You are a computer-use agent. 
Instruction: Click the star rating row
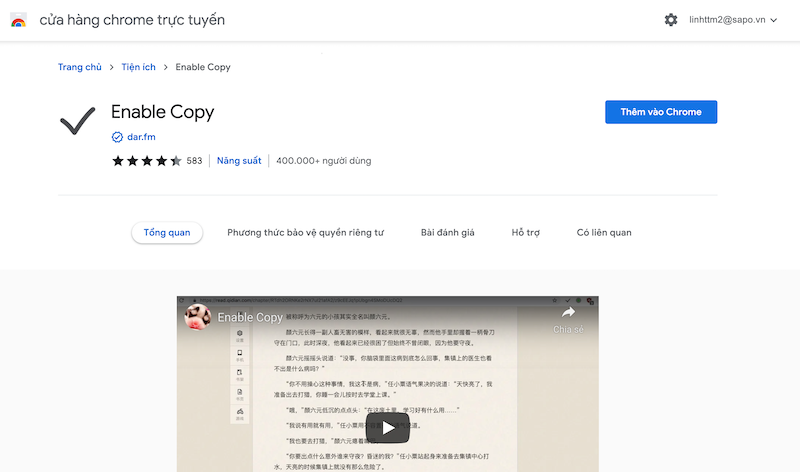click(x=146, y=161)
